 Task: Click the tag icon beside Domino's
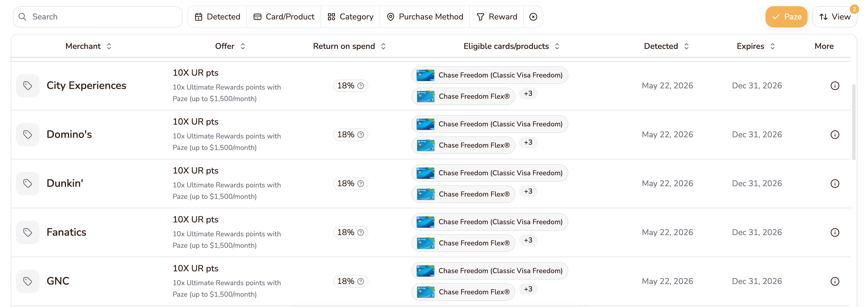[28, 134]
